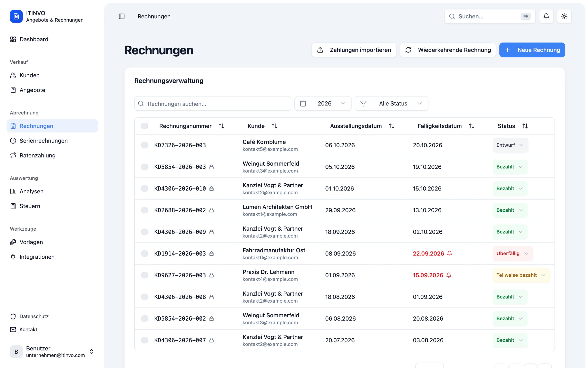Toggle the sidebar panel icon

(121, 16)
